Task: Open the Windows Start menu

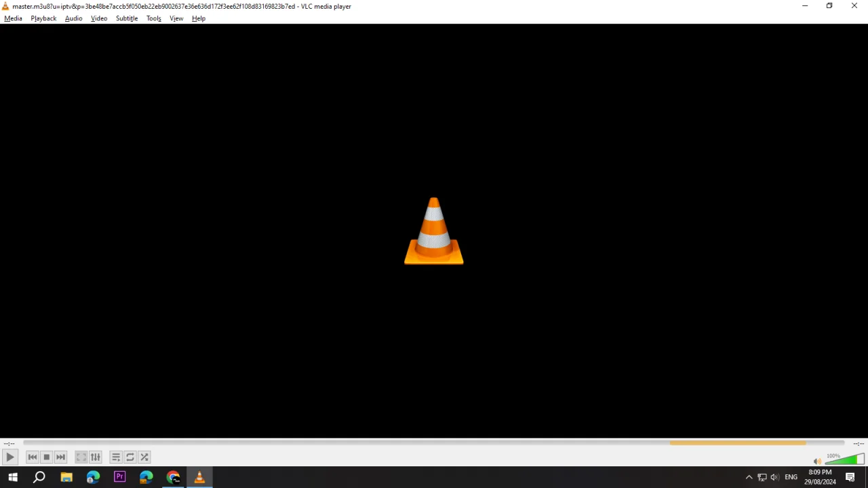Action: pyautogui.click(x=13, y=477)
